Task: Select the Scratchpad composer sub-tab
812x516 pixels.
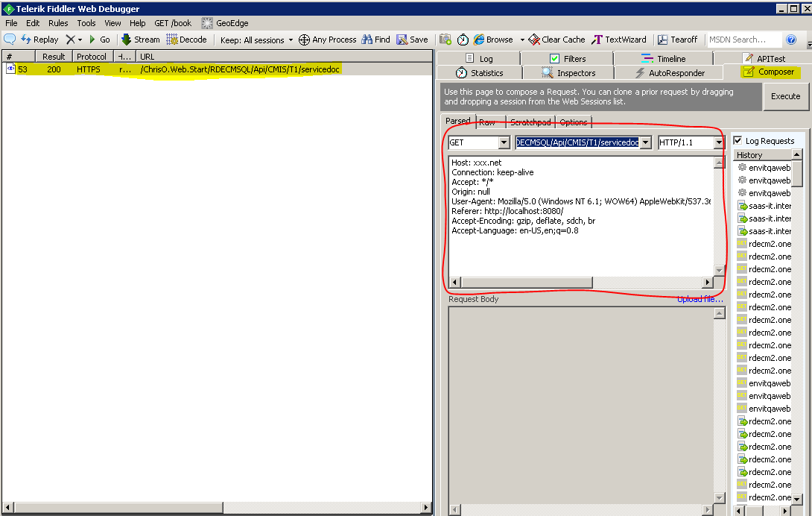Action: coord(530,122)
